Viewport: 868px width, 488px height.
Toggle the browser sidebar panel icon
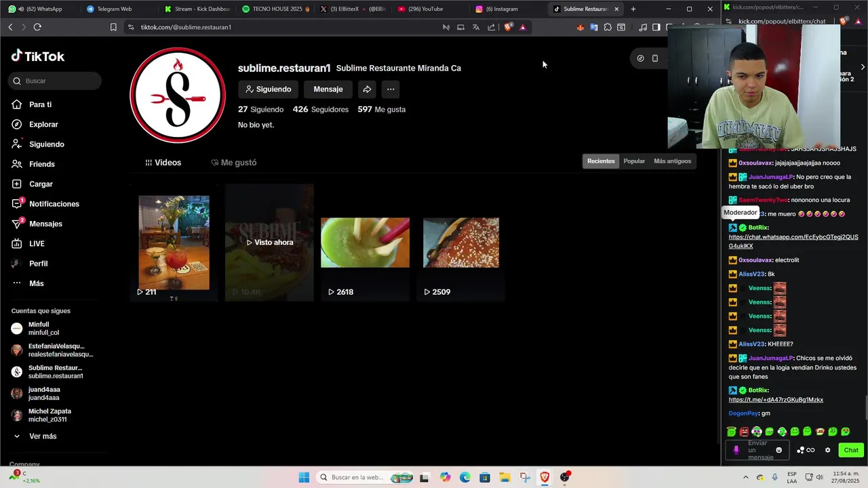point(656,27)
